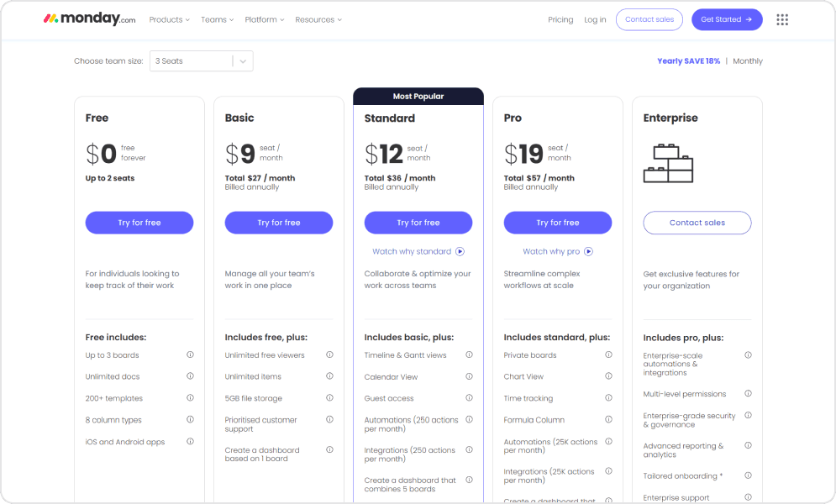
Task: Show info for Unlimited docs
Action: click(x=190, y=376)
